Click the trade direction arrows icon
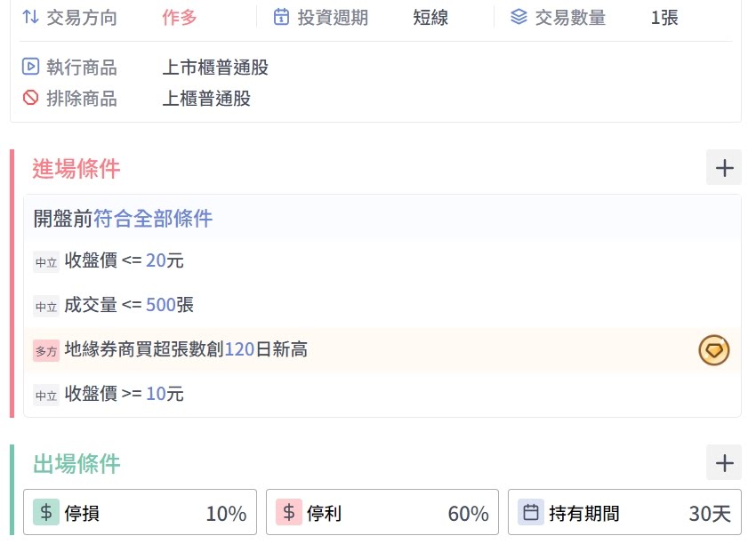The image size is (756, 552). [x=30, y=17]
